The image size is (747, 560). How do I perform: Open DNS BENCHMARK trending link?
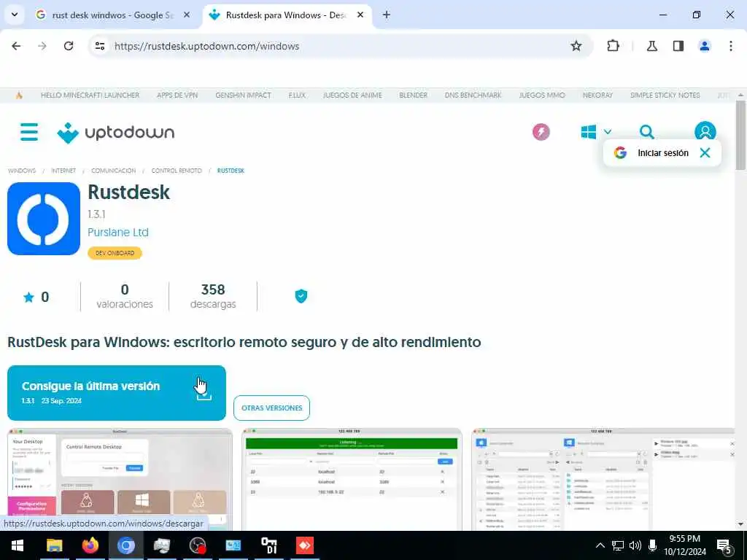473,96
